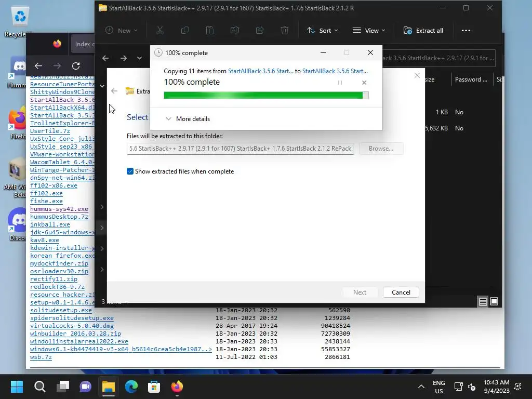Click the Next button in extract wizard
532x399 pixels.
coord(360,292)
